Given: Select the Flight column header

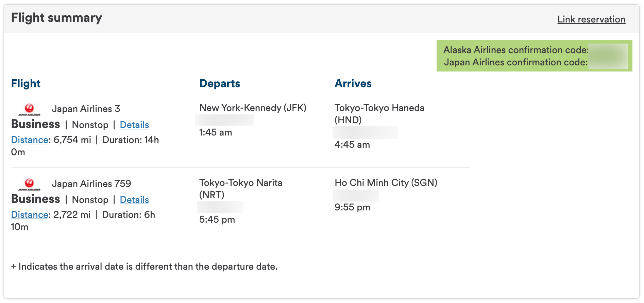Looking at the screenshot, I should click(26, 83).
